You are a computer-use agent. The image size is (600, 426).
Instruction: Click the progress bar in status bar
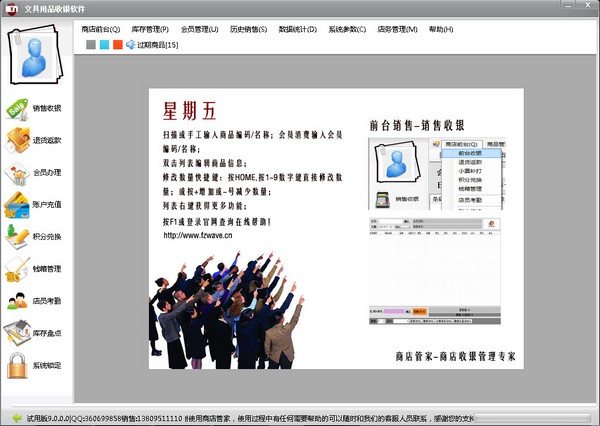(x=534, y=418)
